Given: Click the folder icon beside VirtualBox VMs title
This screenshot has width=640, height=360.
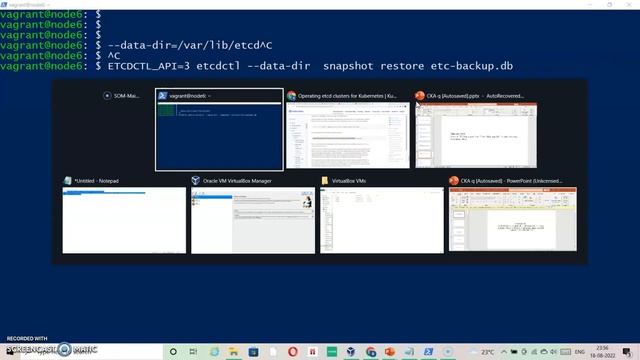Looking at the screenshot, I should click(x=325, y=181).
